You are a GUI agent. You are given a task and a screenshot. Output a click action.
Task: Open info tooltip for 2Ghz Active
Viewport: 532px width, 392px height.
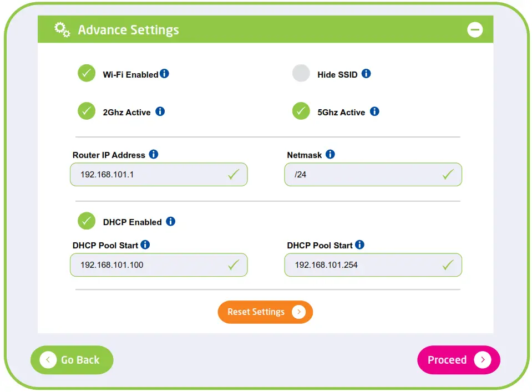click(160, 111)
